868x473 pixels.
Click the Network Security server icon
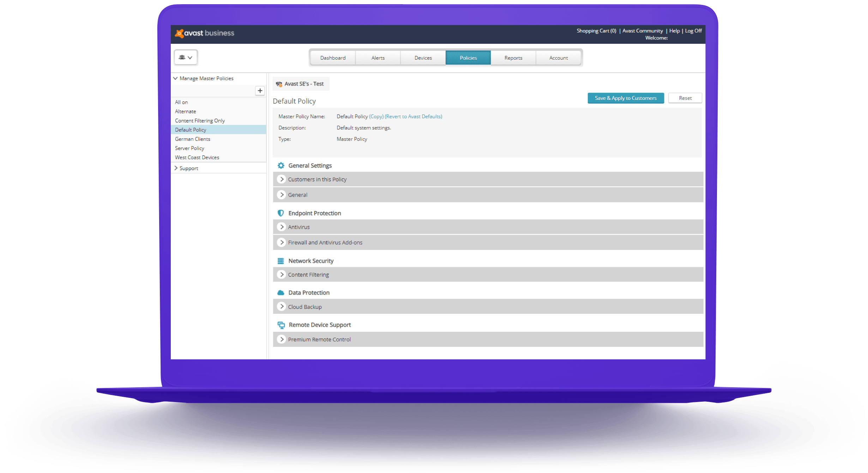[x=281, y=261]
